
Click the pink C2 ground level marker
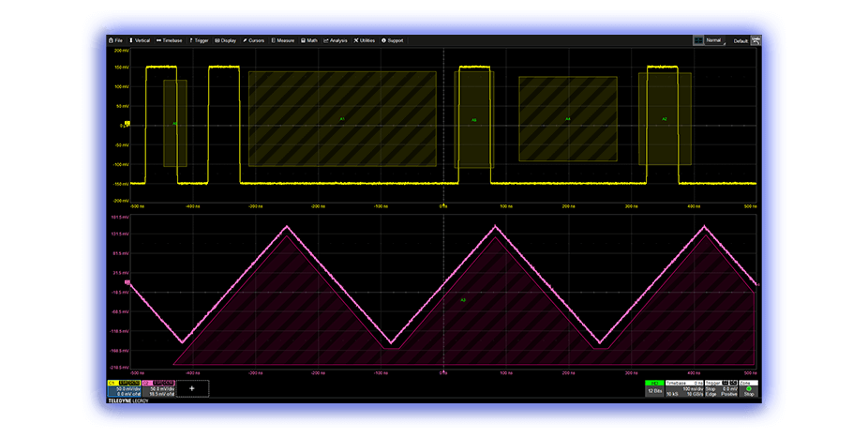click(x=127, y=282)
